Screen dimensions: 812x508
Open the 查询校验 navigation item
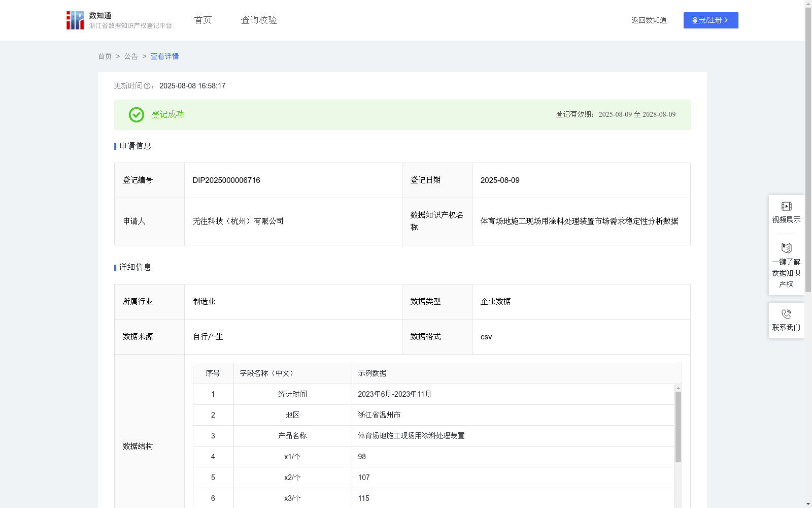pyautogui.click(x=259, y=20)
